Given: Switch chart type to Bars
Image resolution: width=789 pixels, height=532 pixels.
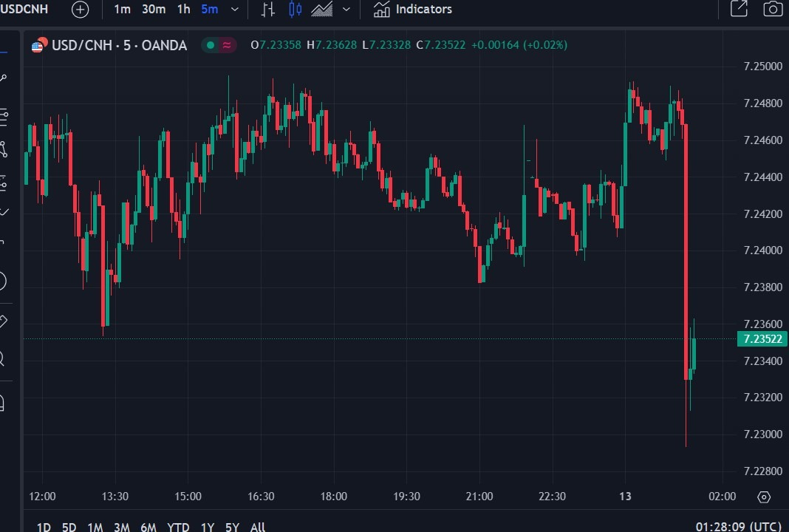Looking at the screenshot, I should [x=268, y=9].
